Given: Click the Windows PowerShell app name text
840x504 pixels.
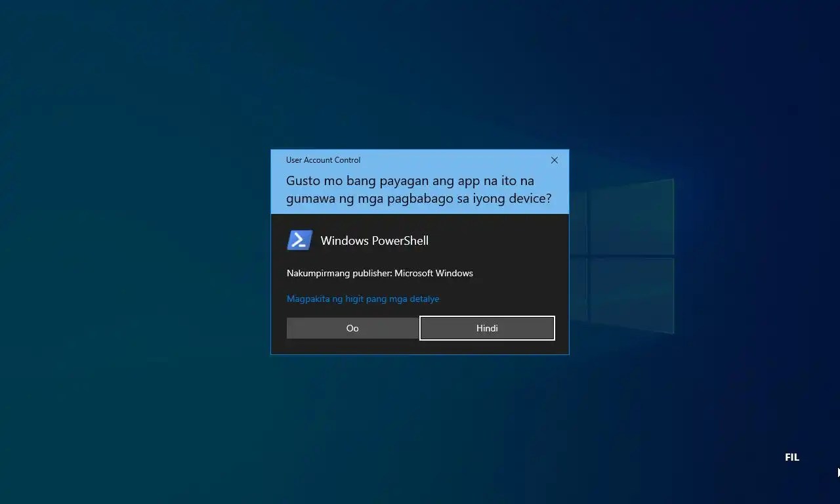Looking at the screenshot, I should pos(374,241).
